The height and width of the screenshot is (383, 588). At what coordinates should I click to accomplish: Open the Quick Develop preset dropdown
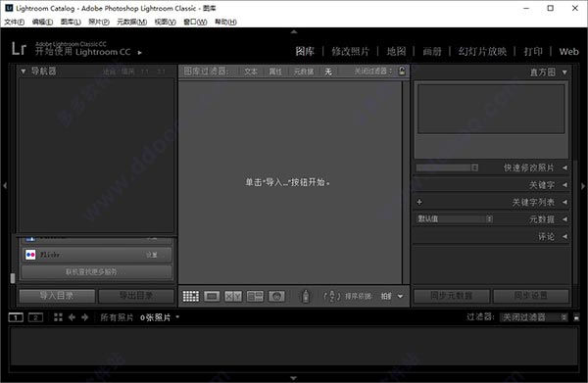point(447,168)
